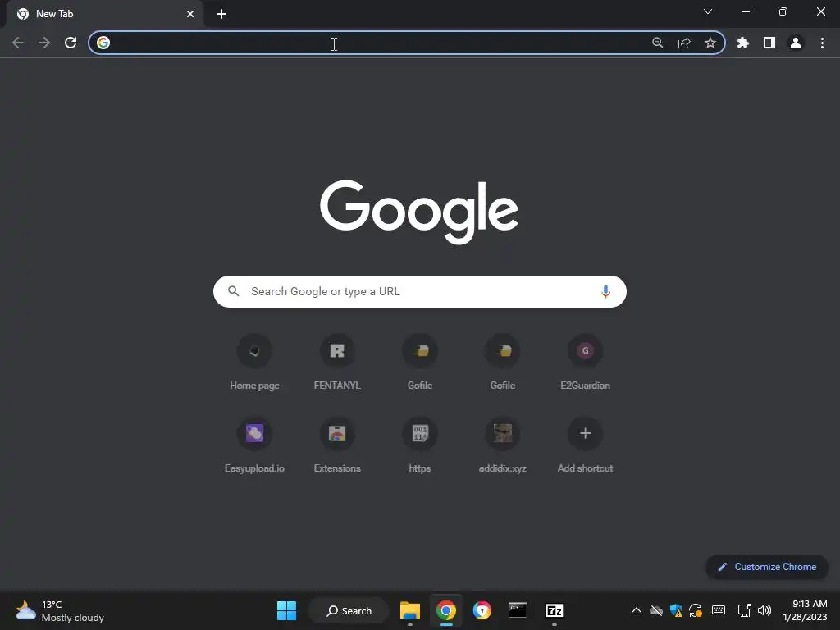Open Windows Security tray icon
The image size is (840, 630).
(676, 610)
